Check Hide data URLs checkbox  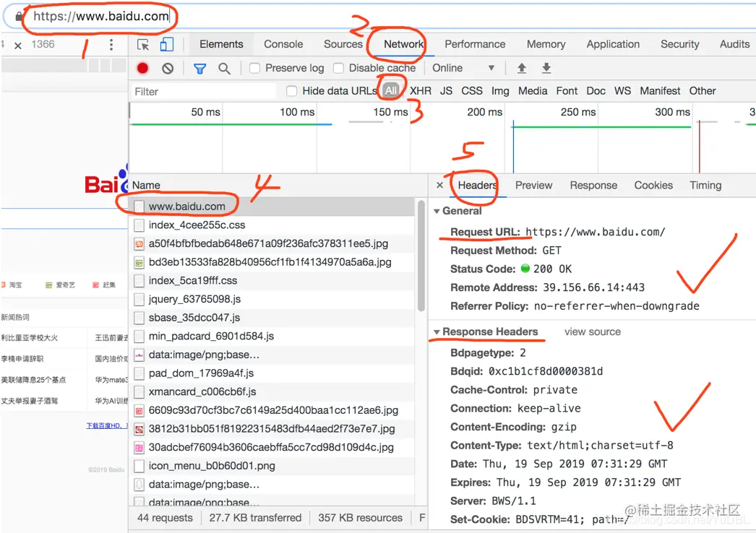[x=291, y=91]
